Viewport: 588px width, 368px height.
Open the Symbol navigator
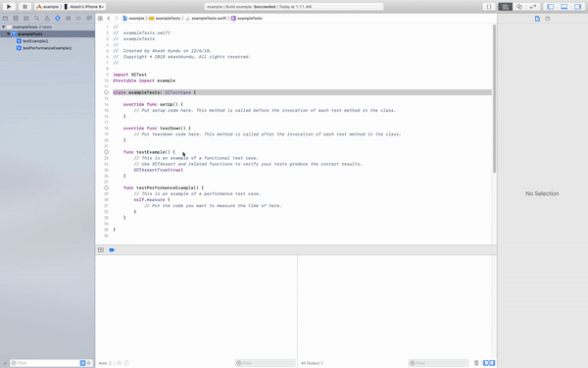(x=26, y=18)
